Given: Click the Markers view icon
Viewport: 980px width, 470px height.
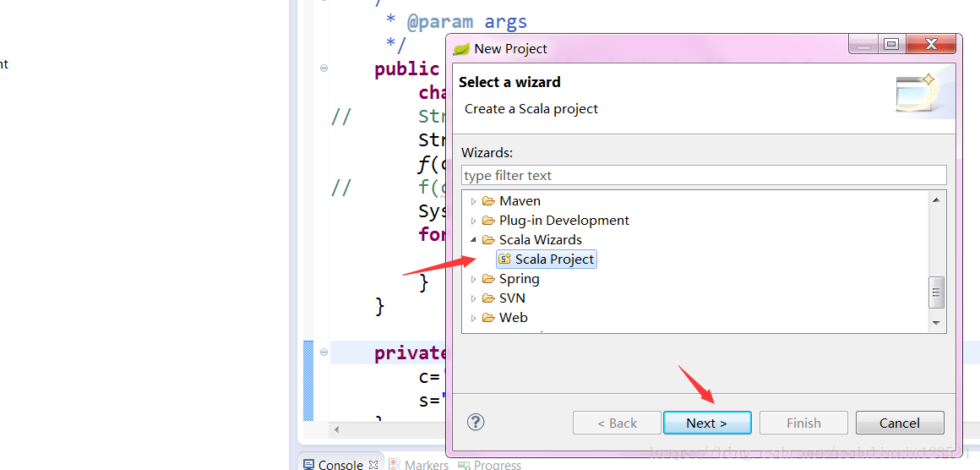Looking at the screenshot, I should pyautogui.click(x=395, y=465).
